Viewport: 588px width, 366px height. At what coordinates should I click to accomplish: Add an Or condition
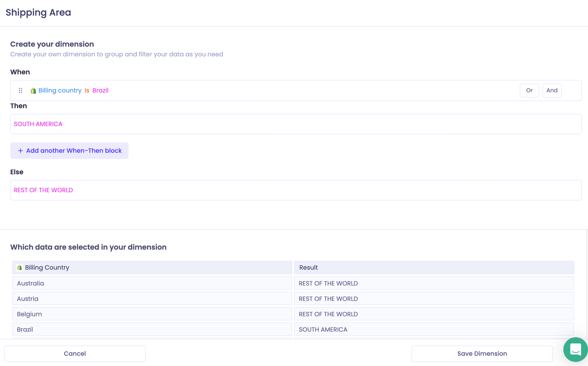point(529,90)
